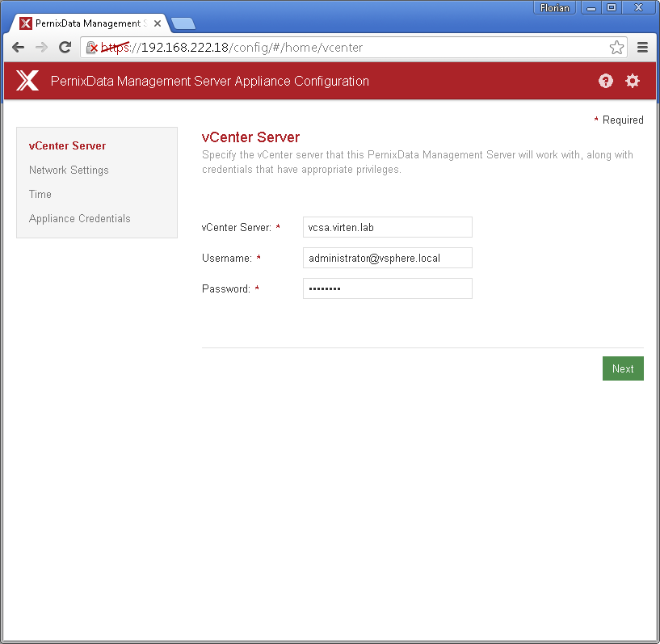660x644 pixels.
Task: Reload the page with refresh icon
Action: click(x=65, y=47)
